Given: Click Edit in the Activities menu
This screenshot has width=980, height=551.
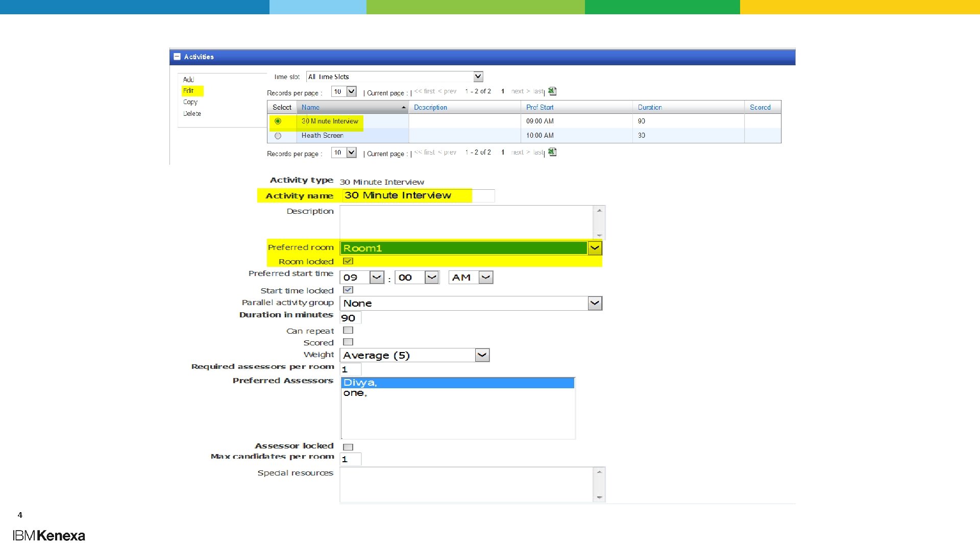Looking at the screenshot, I should [x=188, y=90].
